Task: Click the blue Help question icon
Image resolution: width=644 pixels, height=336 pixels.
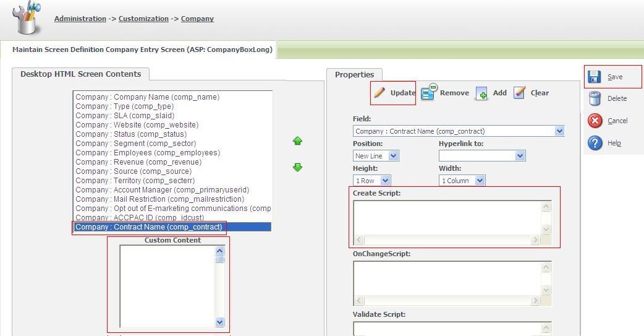Action: pyautogui.click(x=595, y=143)
